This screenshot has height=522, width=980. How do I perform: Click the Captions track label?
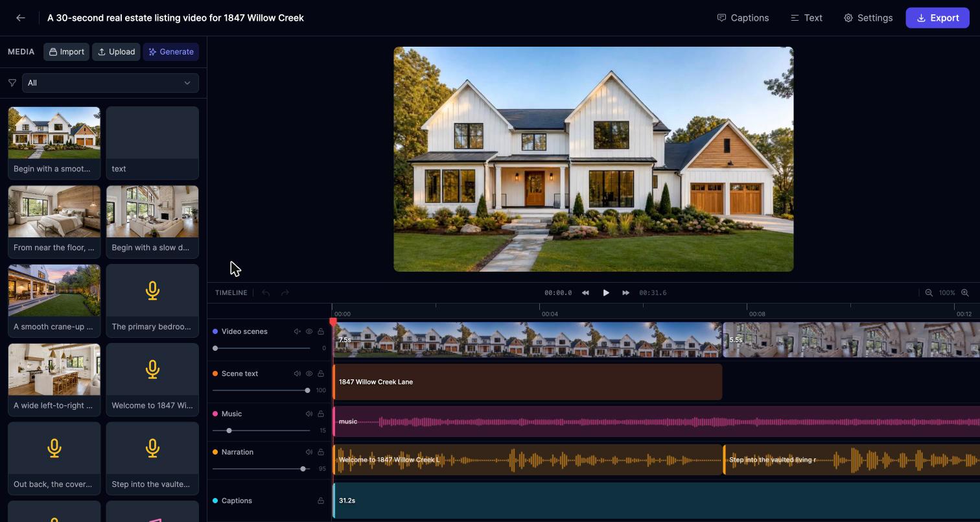(237, 501)
